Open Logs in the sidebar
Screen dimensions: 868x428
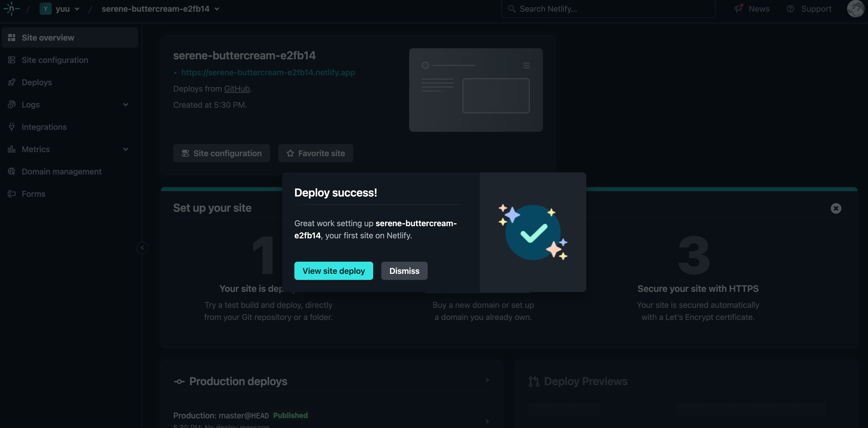(x=70, y=104)
